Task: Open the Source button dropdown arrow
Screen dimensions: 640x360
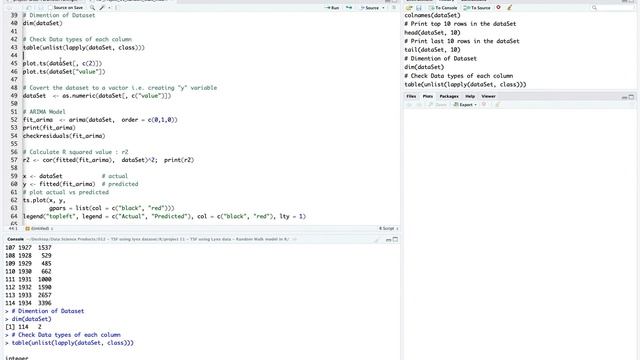Action: [383, 8]
